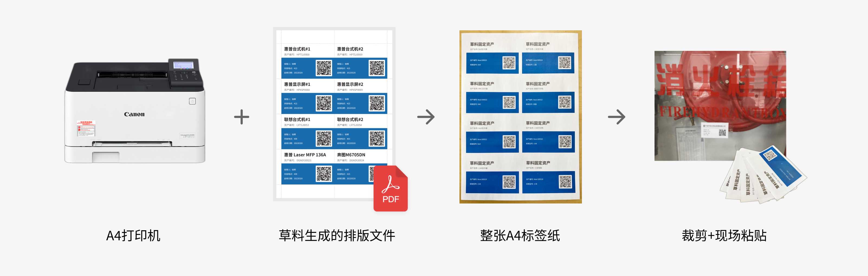Click the asset number HPTSJ0068

pyautogui.click(x=303, y=55)
